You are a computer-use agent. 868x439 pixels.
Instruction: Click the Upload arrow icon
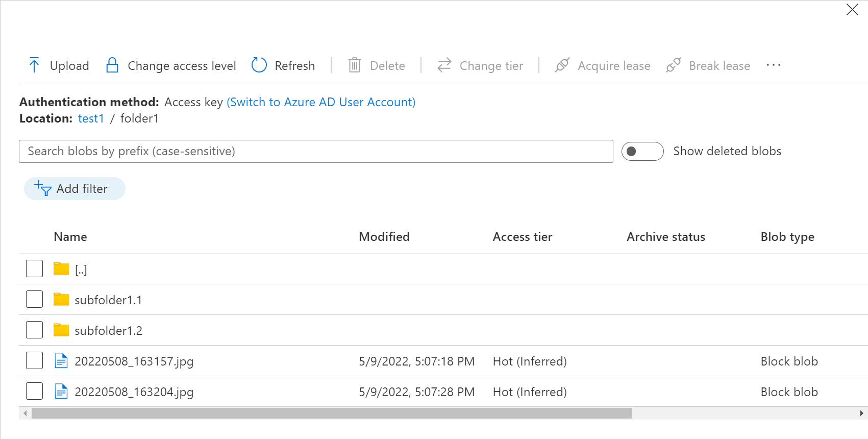(x=34, y=65)
